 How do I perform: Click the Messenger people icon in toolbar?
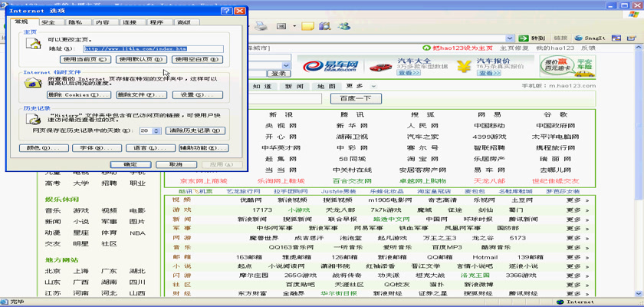pyautogui.click(x=343, y=26)
